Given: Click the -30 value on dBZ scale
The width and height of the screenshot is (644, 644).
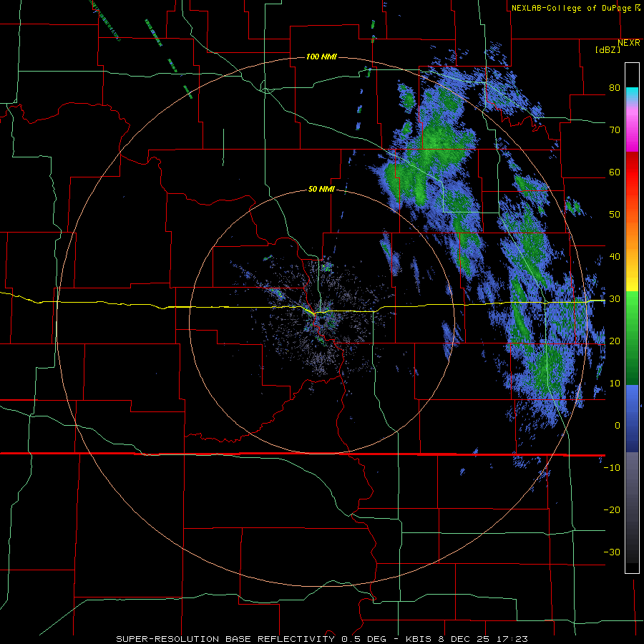Looking at the screenshot, I should click(x=612, y=552).
